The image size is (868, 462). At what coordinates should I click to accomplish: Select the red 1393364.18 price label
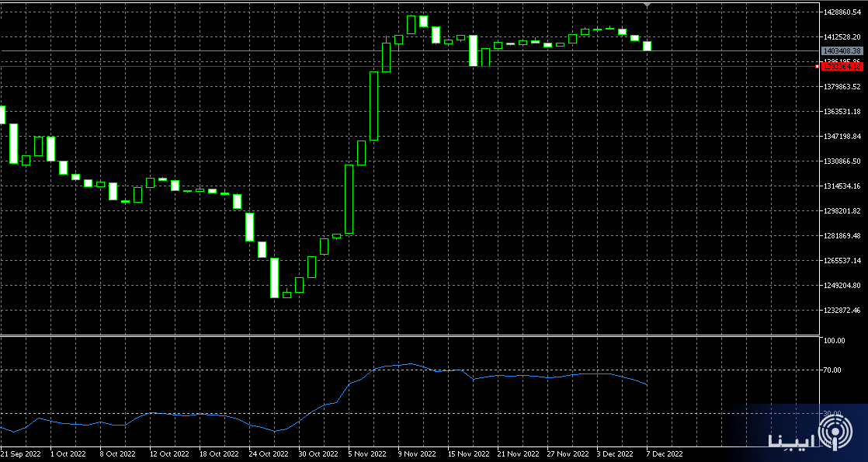(x=842, y=66)
